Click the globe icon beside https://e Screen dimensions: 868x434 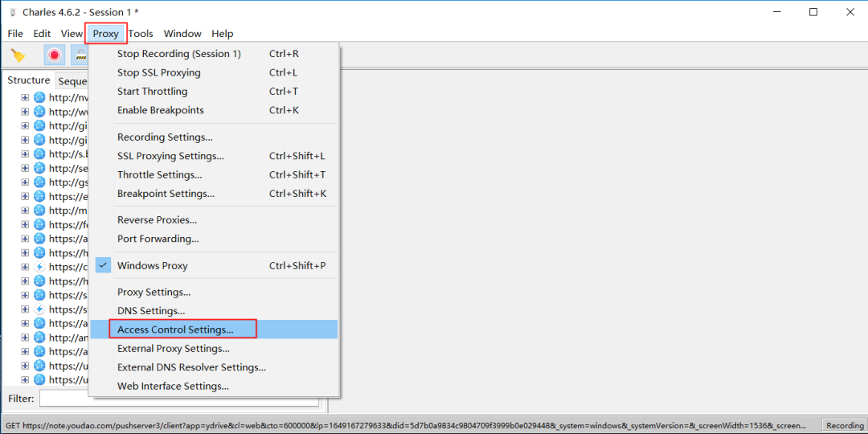point(39,196)
